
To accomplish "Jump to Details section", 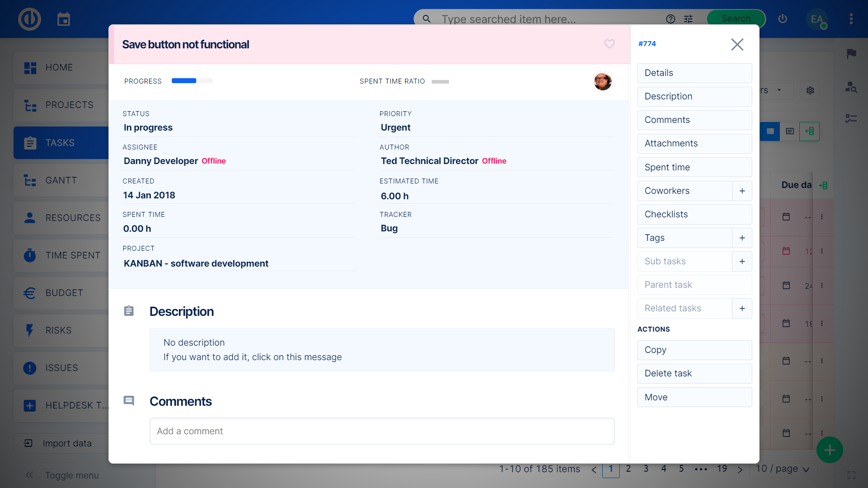I will point(694,73).
